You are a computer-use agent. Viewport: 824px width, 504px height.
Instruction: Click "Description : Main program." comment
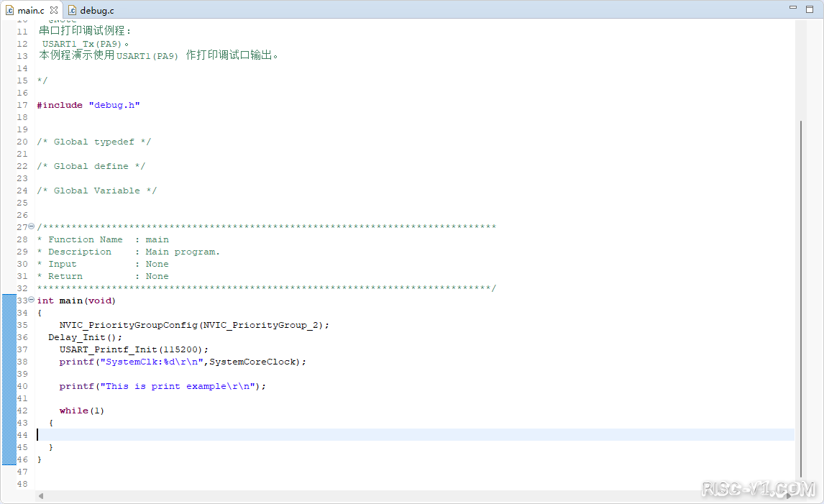tap(128, 252)
